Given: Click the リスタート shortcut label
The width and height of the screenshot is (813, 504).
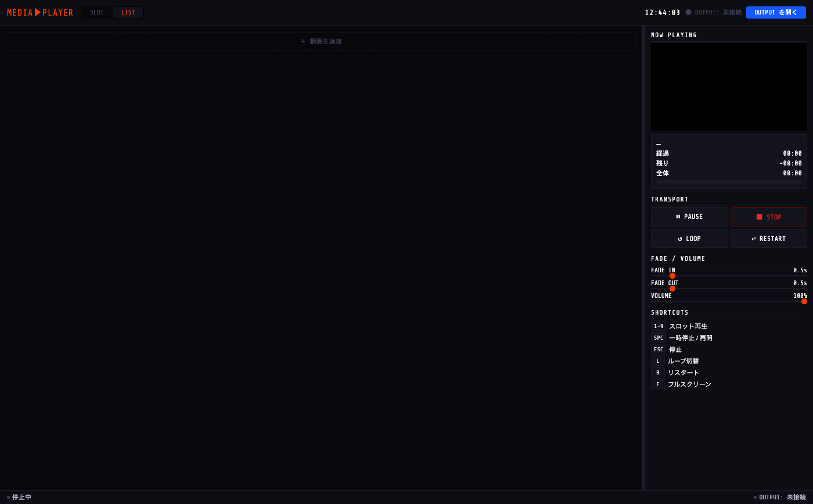Looking at the screenshot, I should tap(684, 373).
